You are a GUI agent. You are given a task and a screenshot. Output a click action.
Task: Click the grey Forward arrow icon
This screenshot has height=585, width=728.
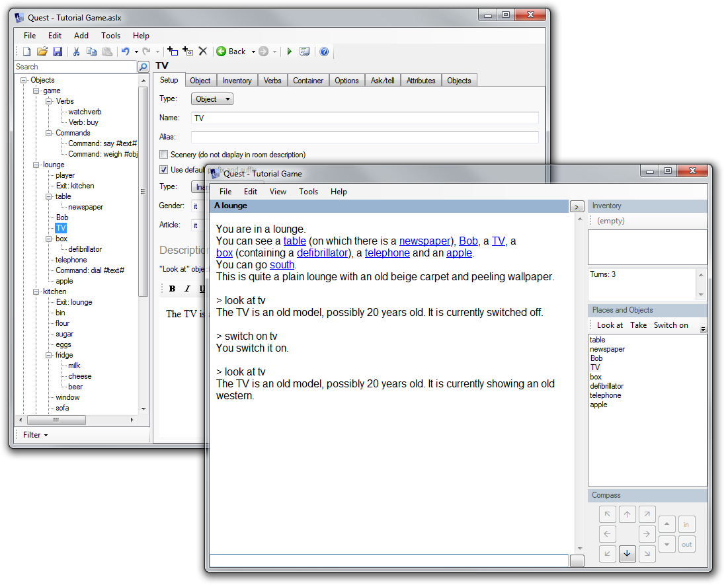coord(264,52)
